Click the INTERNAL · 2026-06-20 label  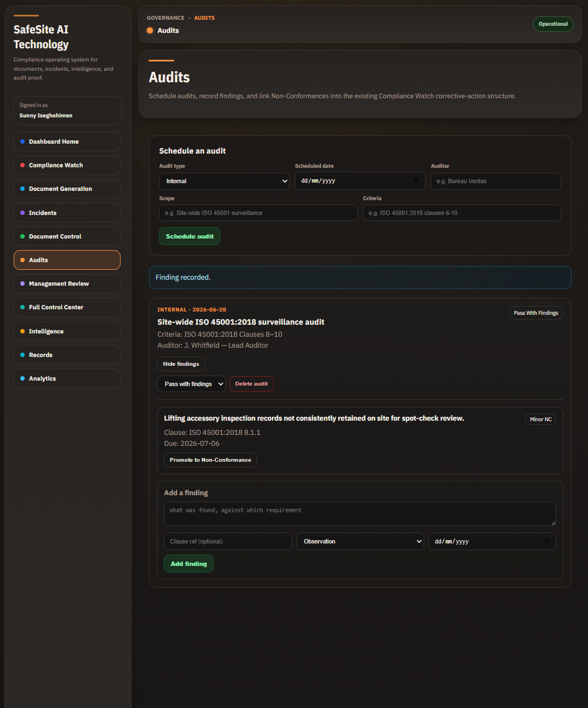[192, 310]
